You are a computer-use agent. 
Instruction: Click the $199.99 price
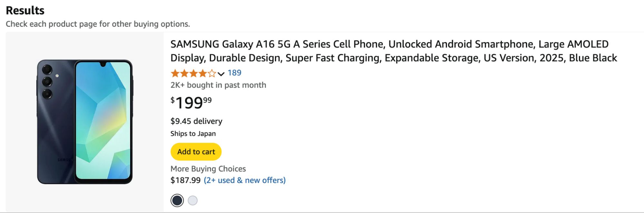pos(191,103)
